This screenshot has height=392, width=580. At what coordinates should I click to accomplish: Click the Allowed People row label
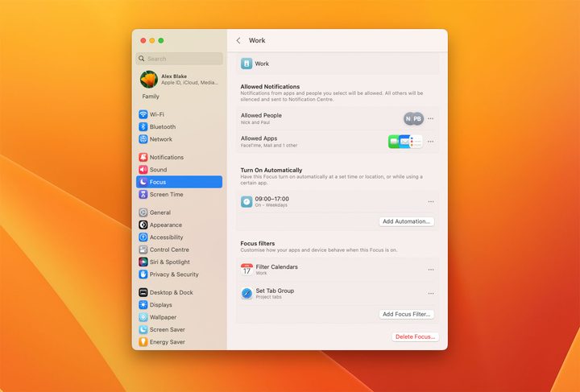point(261,115)
